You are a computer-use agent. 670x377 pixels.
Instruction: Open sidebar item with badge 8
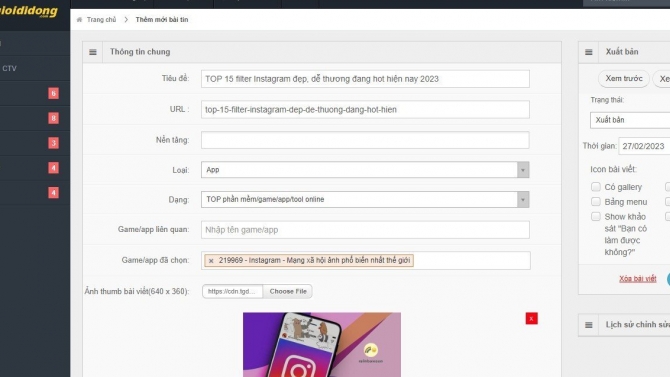35,118
